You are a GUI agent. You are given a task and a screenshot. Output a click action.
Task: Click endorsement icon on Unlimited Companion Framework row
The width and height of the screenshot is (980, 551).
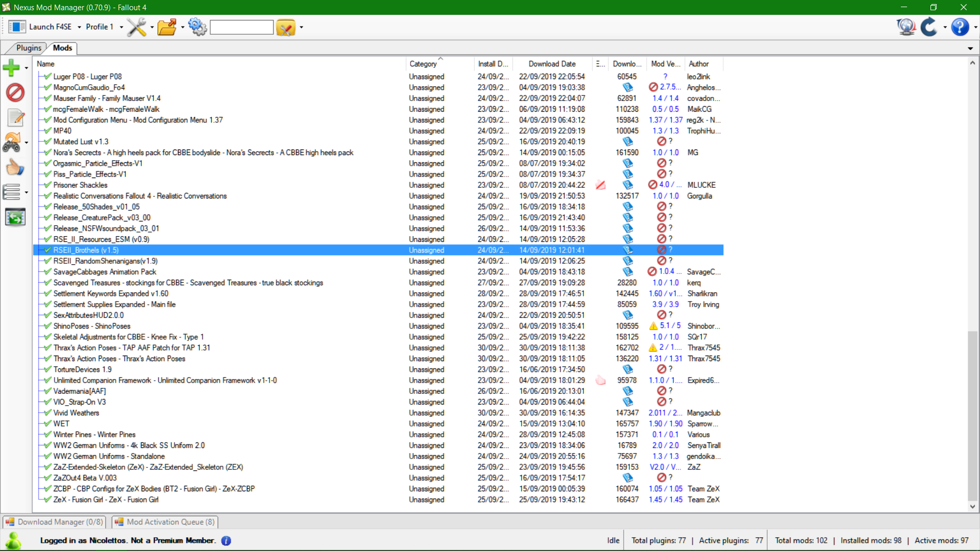(601, 381)
